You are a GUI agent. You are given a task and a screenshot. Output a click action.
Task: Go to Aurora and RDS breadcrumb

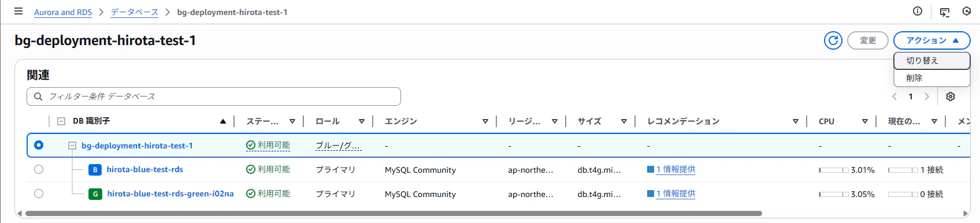pos(63,12)
